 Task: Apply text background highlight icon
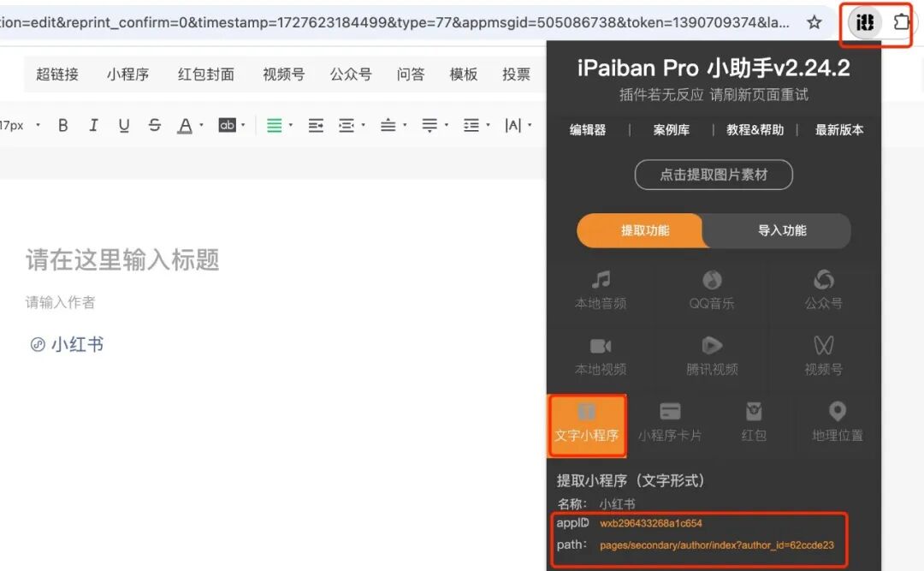[227, 125]
